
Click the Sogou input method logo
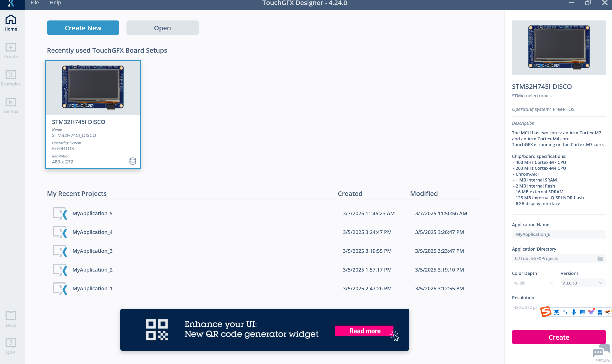546,312
